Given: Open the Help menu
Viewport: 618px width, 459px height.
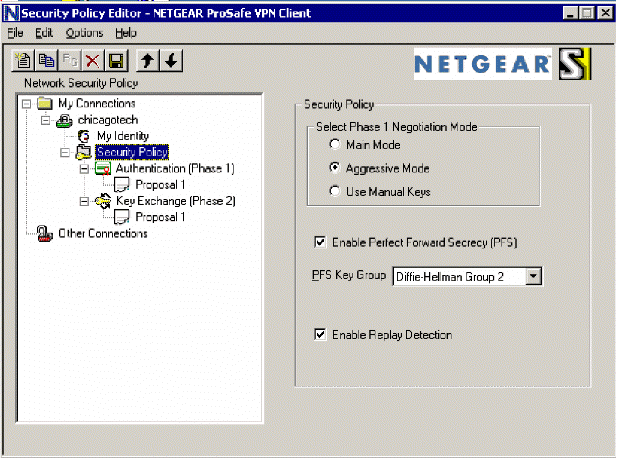Looking at the screenshot, I should click(126, 33).
